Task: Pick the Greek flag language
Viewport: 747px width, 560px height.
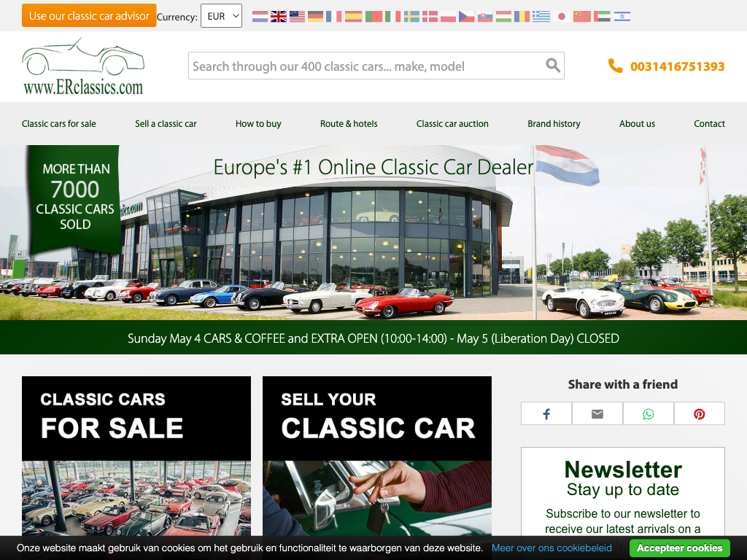Action: [x=541, y=16]
